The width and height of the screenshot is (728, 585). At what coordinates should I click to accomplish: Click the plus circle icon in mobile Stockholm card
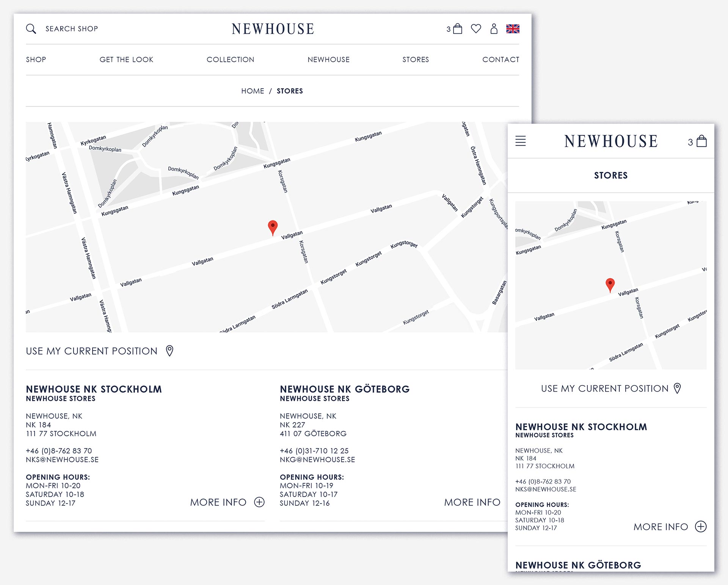pyautogui.click(x=701, y=527)
